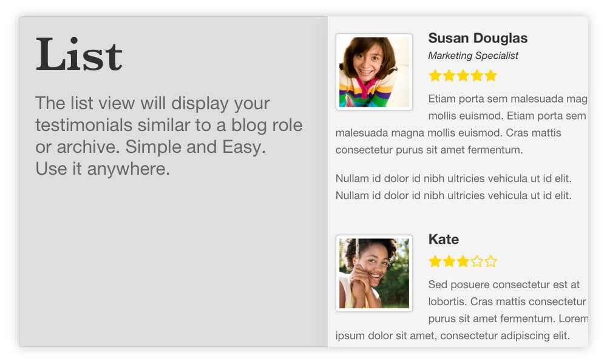Open Kate's profile photo
The height and width of the screenshot is (364, 607).
coord(374,273)
